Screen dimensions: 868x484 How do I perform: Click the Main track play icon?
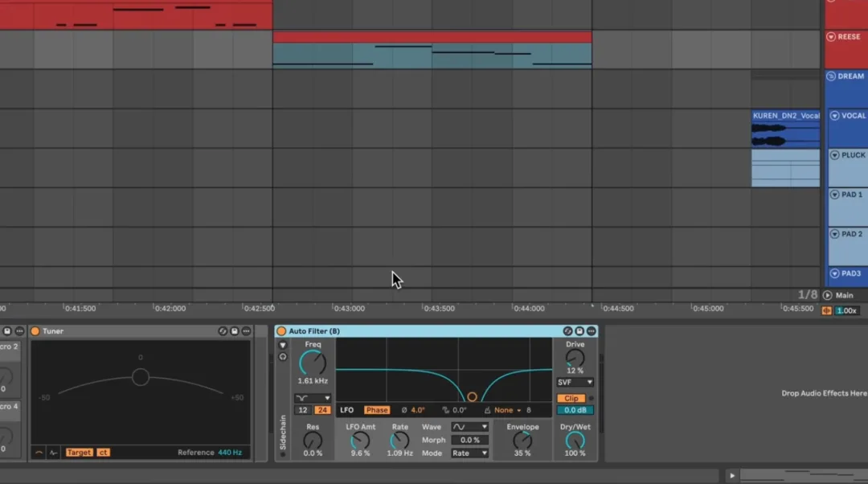(828, 295)
